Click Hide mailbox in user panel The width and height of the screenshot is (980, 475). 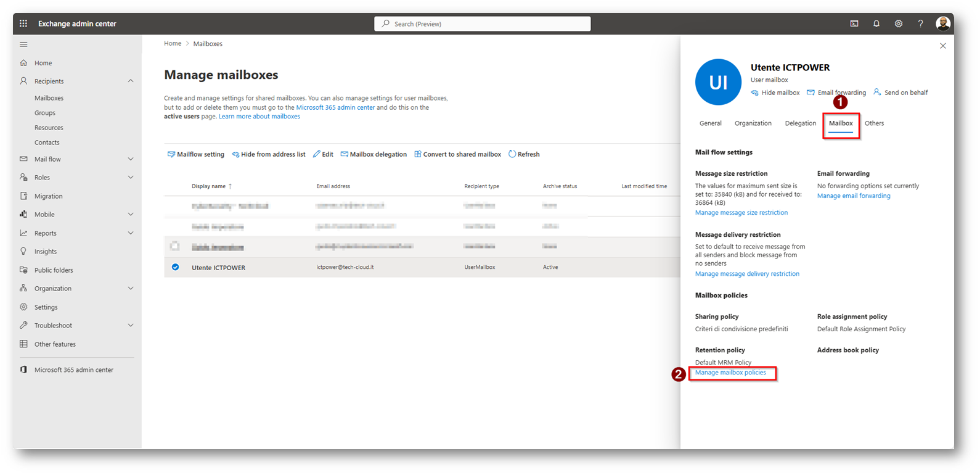tap(775, 93)
